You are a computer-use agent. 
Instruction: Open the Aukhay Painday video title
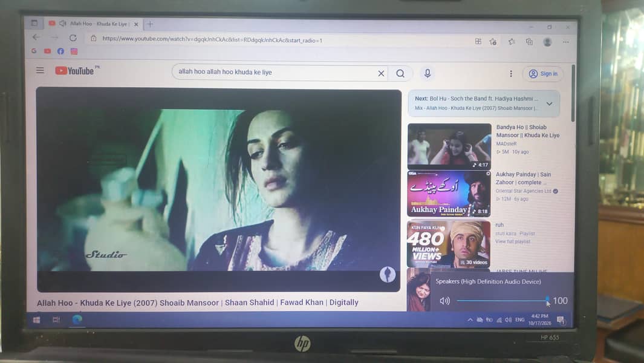pos(523,178)
